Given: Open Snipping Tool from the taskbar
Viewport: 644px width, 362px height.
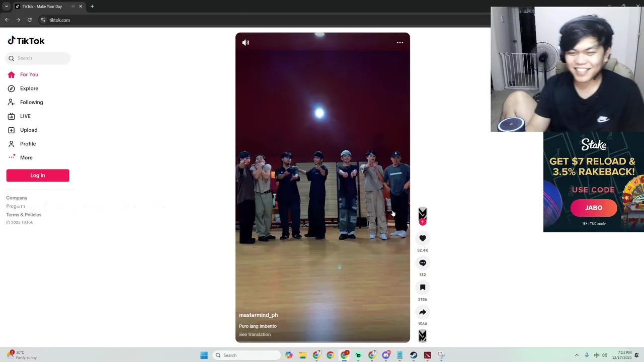Looking at the screenshot, I should (x=441, y=355).
